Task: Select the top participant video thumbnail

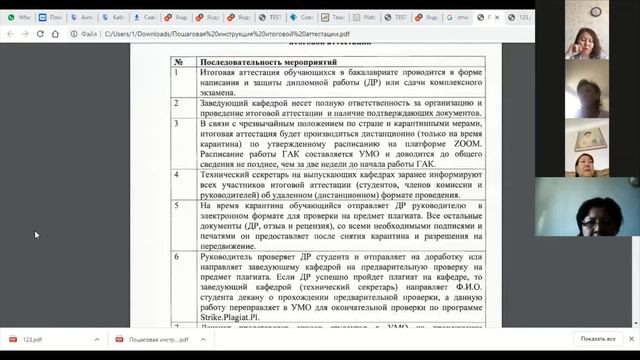Action: click(x=587, y=30)
